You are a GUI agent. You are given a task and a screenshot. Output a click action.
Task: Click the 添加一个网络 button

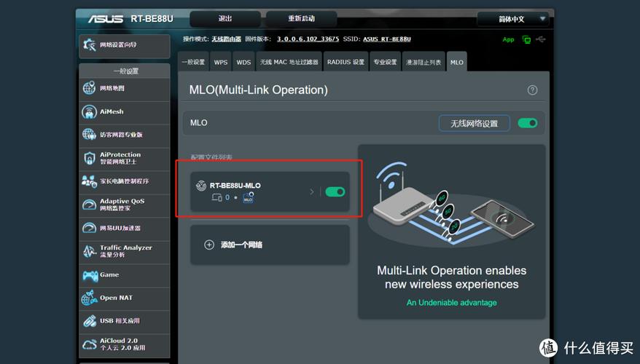coord(270,245)
